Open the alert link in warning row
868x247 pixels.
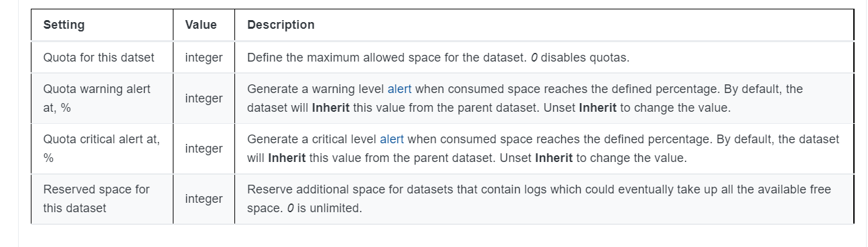click(x=399, y=89)
